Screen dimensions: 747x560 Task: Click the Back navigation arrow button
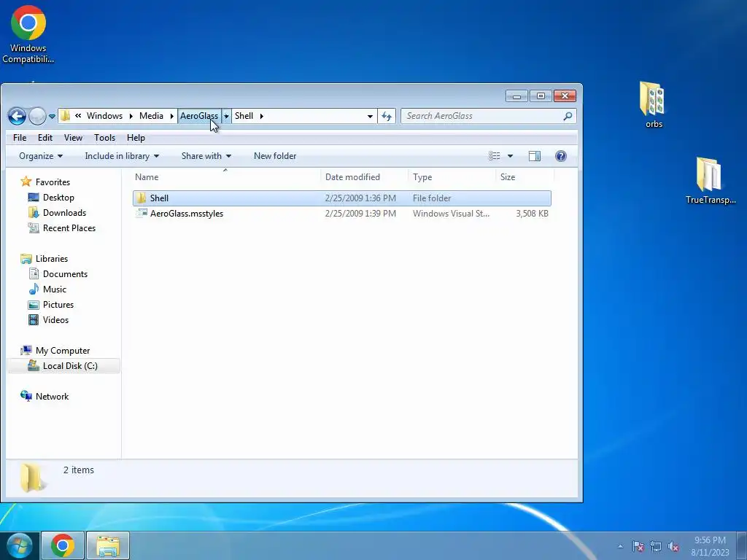click(18, 116)
